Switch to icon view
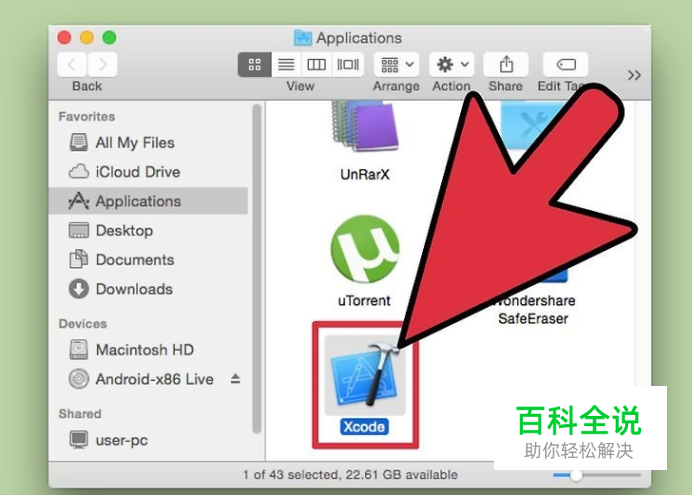The width and height of the screenshot is (692, 495). (255, 64)
